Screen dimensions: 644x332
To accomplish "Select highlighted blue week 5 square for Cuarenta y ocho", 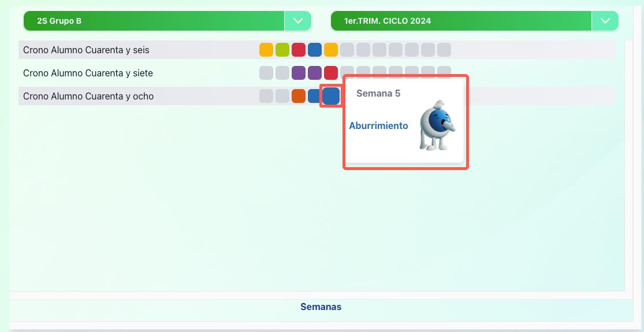I will pyautogui.click(x=330, y=96).
